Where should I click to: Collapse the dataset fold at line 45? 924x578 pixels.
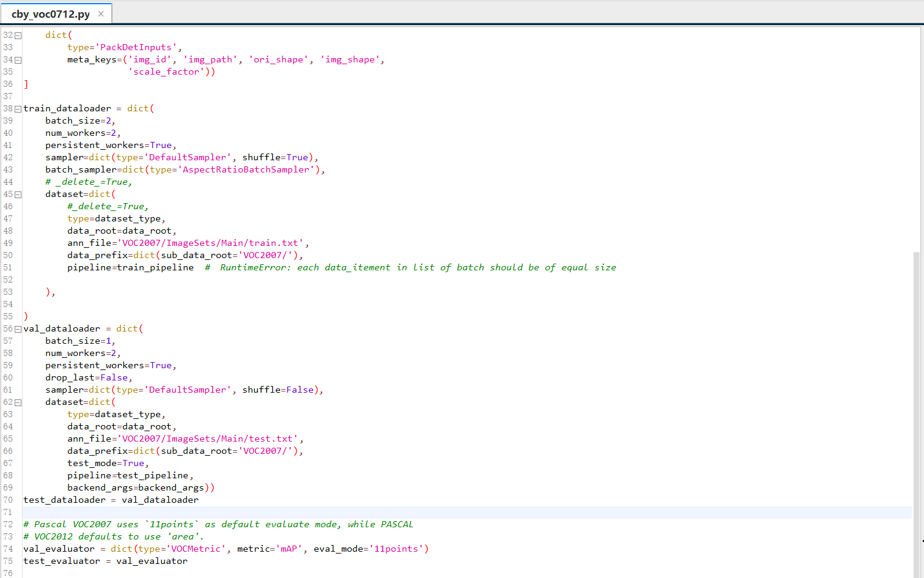pyautogui.click(x=17, y=194)
